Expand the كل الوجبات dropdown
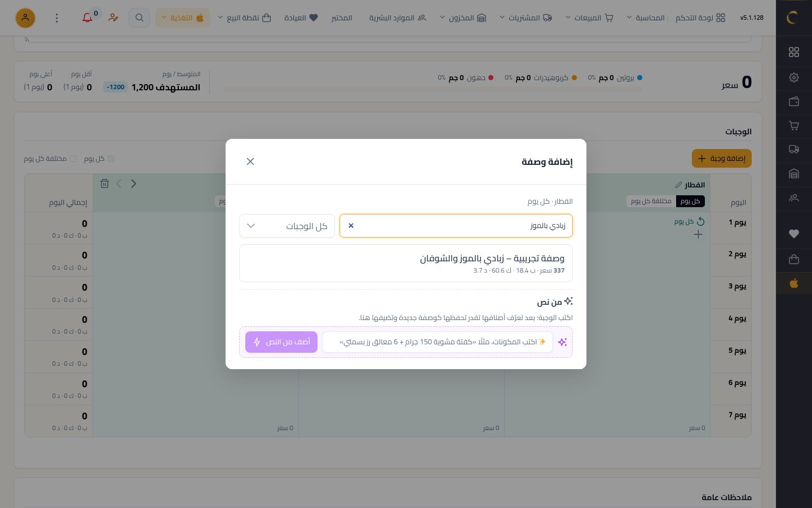This screenshot has width=812, height=508. pyautogui.click(x=287, y=226)
